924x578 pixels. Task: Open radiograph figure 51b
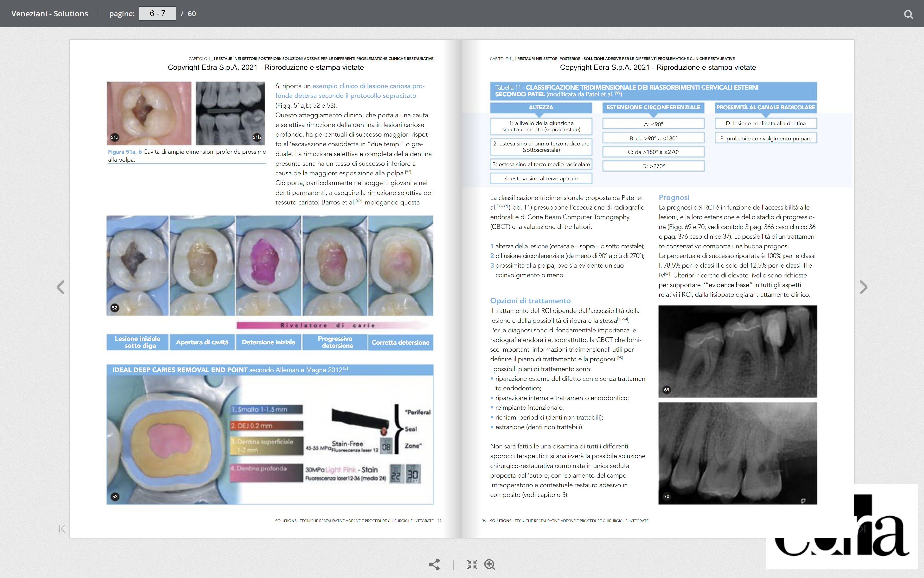230,113
